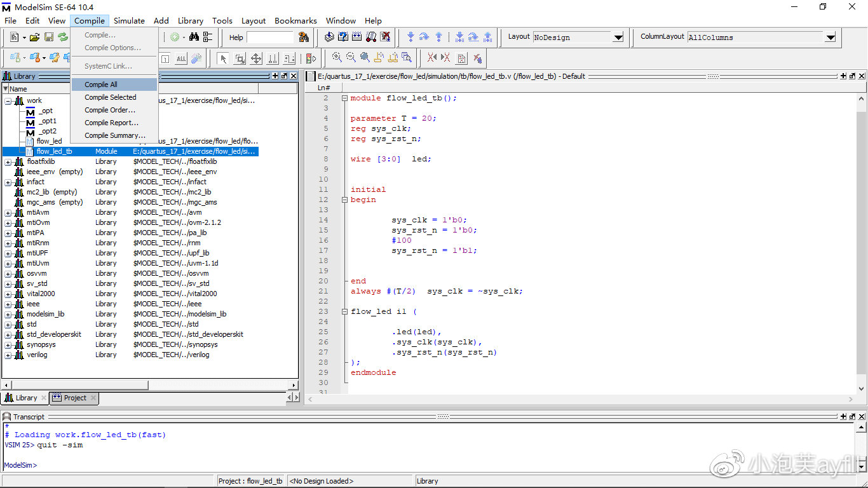Click the Compile All toolbar icon

356,37
